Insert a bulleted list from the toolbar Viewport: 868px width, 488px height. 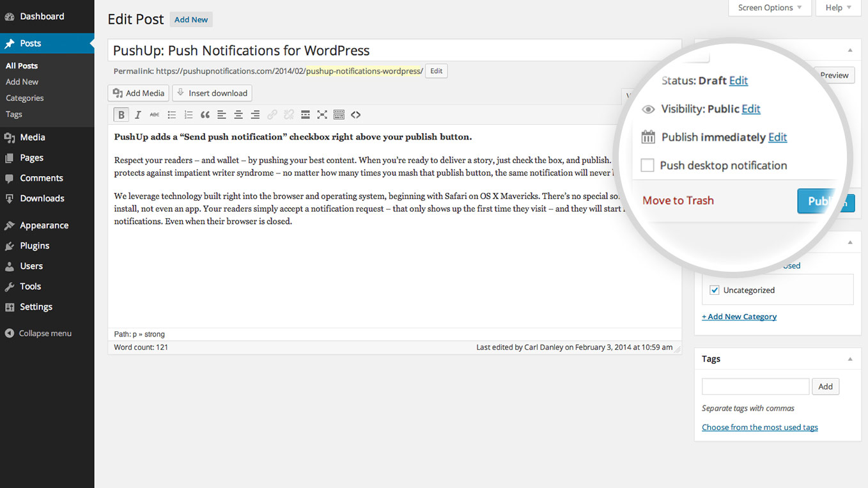click(171, 115)
